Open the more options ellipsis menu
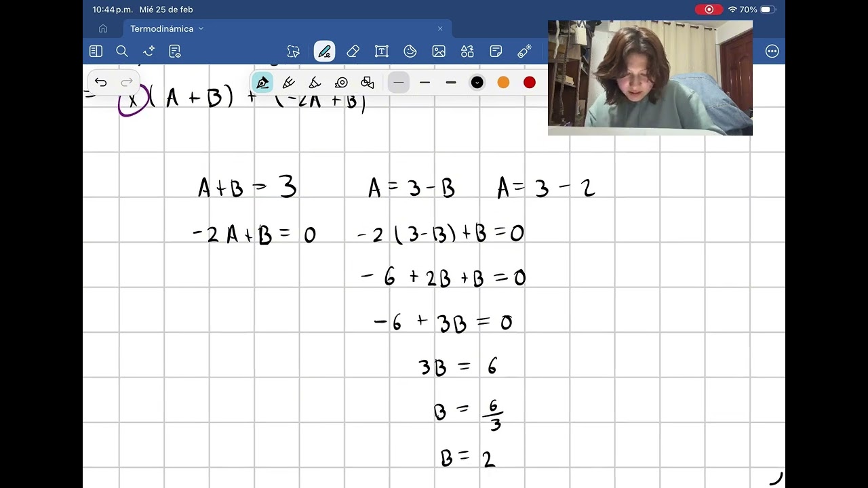This screenshot has height=488, width=868. point(772,52)
